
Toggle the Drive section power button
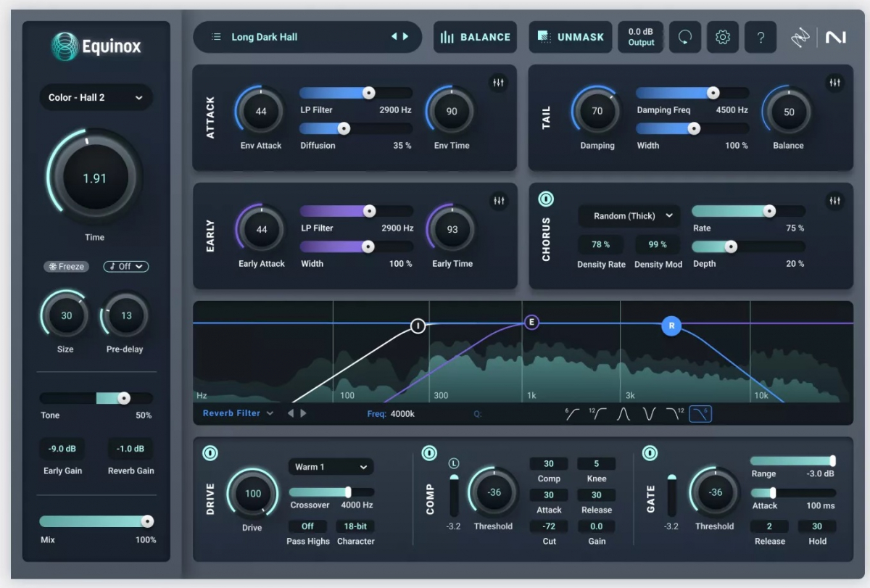click(x=210, y=453)
